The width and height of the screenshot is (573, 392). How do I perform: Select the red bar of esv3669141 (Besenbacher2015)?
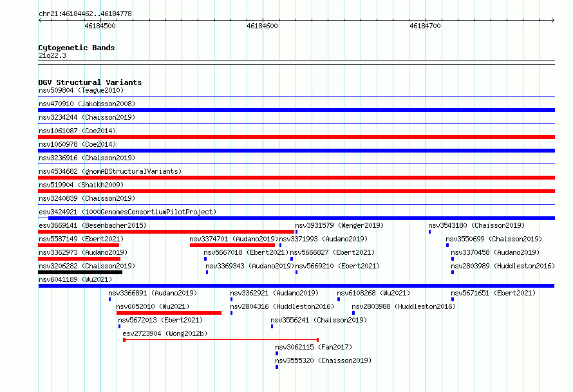166,232
